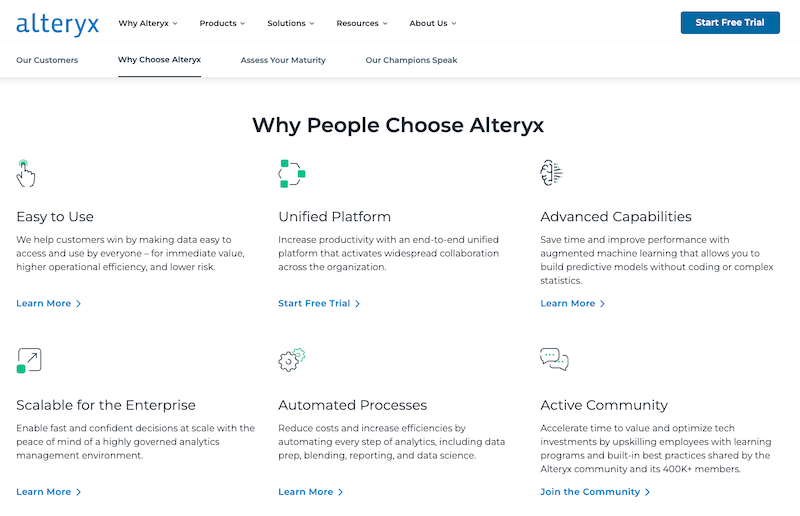Open the Resources dropdown menu
Screen dimensions: 800x516
pyautogui.click(x=362, y=23)
